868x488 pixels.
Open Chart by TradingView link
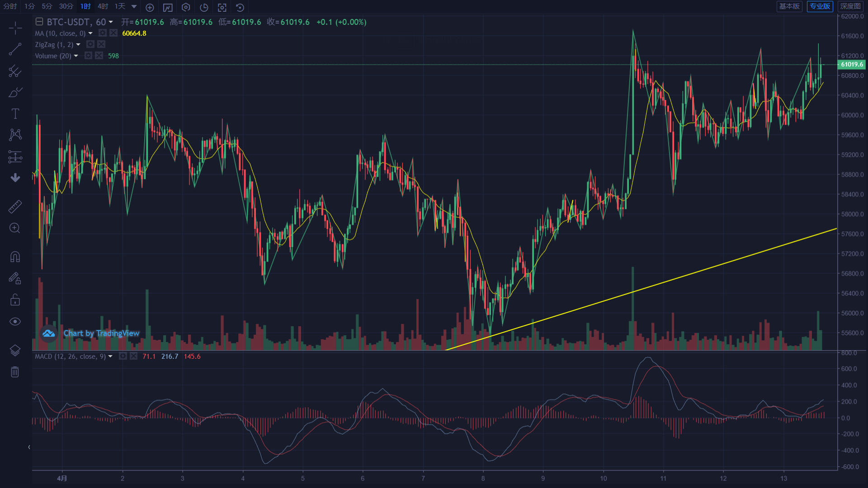point(90,333)
